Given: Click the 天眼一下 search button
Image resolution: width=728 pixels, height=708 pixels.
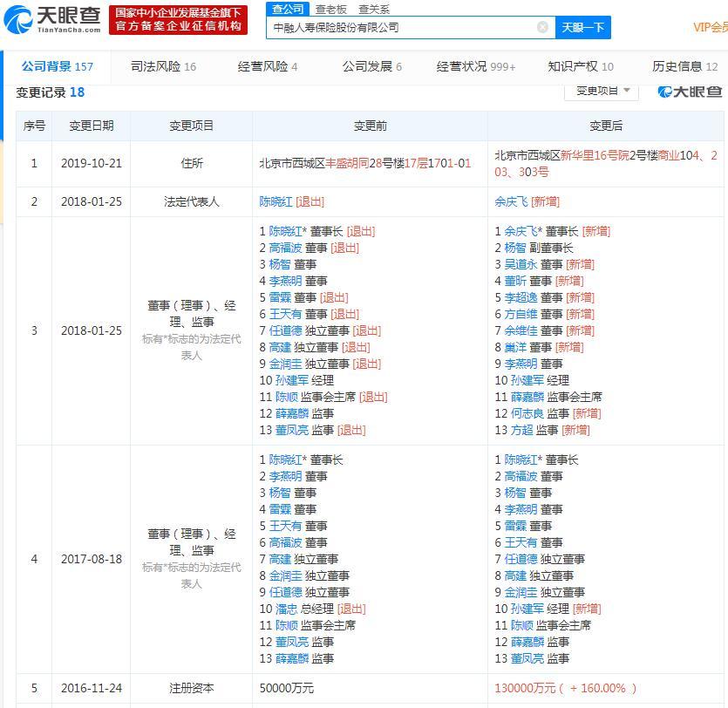Looking at the screenshot, I should [x=583, y=27].
